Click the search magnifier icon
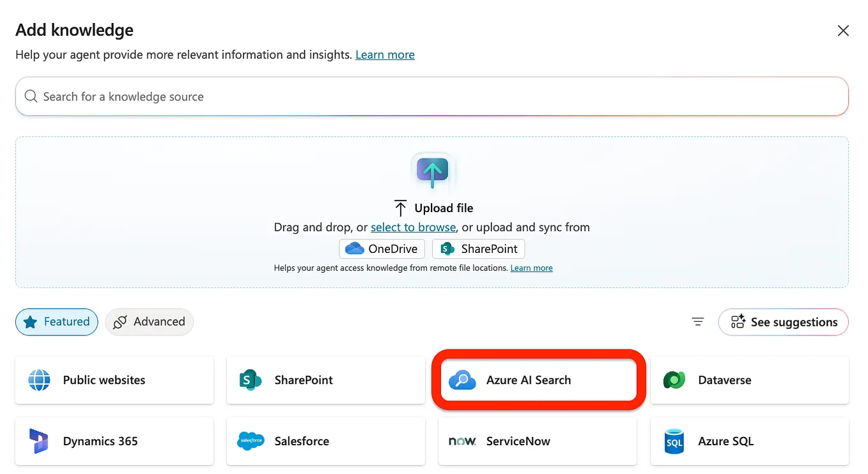This screenshot has width=868, height=474. pyautogui.click(x=31, y=96)
